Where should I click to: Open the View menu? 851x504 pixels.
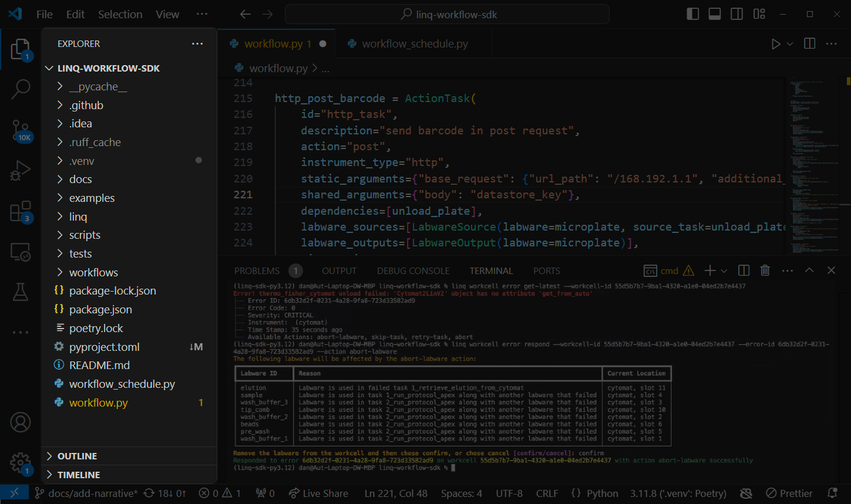(167, 13)
